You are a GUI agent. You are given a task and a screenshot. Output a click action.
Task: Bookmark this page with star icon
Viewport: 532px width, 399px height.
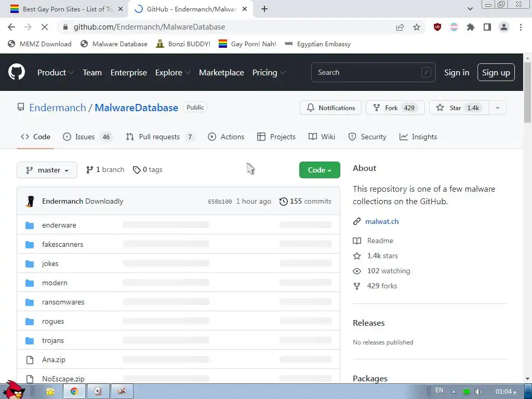(417, 27)
